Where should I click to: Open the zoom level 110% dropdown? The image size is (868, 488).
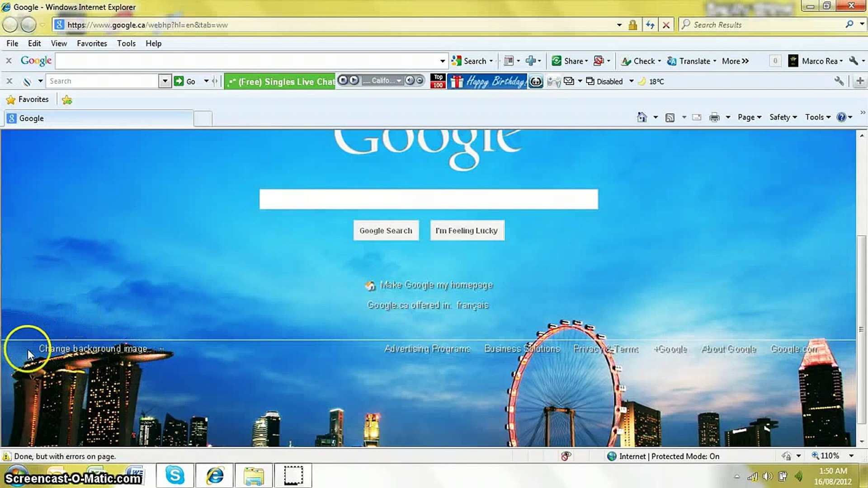coord(851,456)
